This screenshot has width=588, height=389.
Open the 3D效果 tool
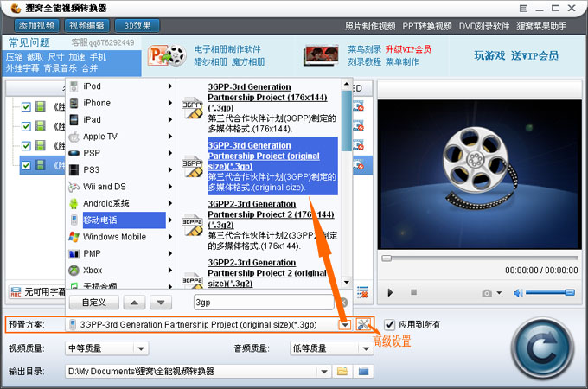(137, 25)
